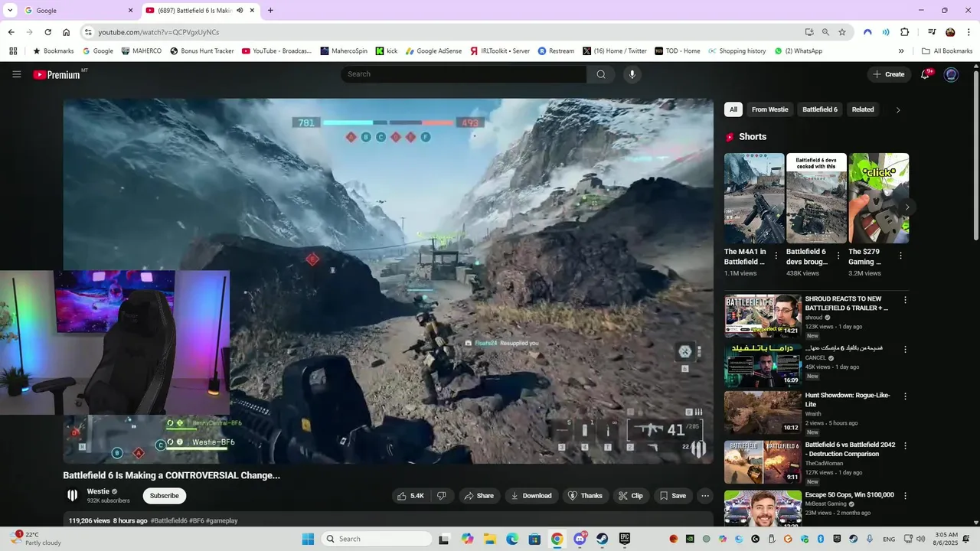Download the video
This screenshot has height=551, width=980.
coord(531,496)
